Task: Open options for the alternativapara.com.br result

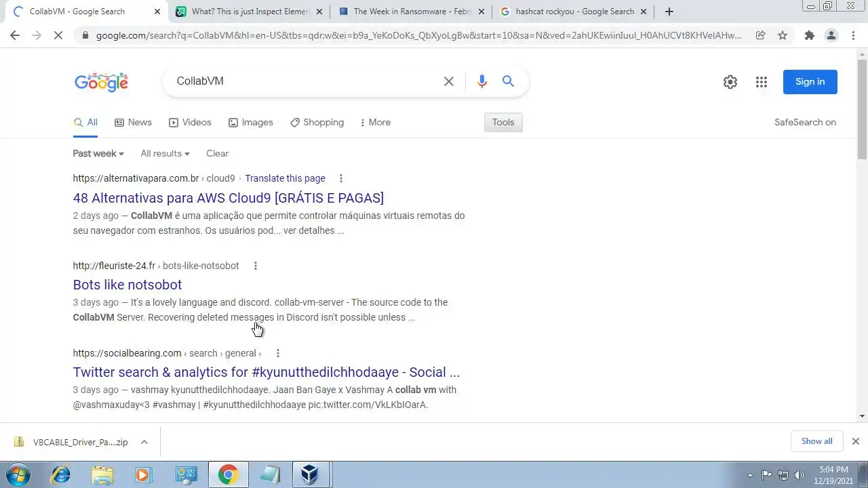Action: (341, 178)
